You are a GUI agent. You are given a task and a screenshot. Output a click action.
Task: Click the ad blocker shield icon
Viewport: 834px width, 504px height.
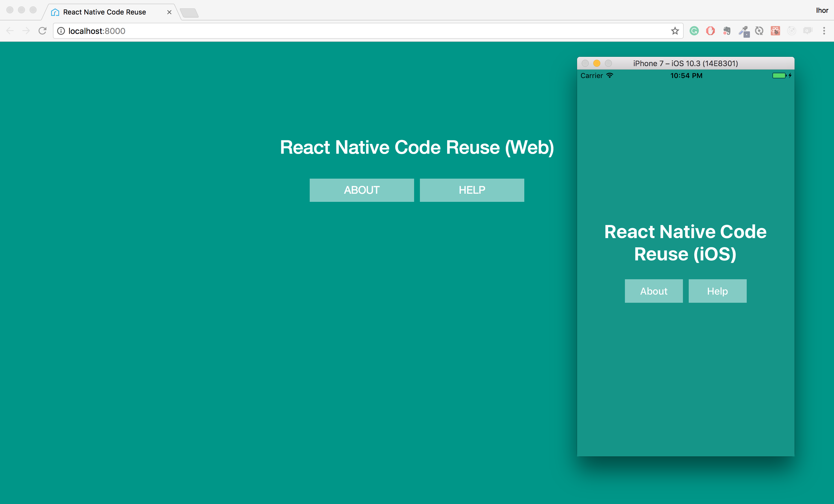coord(710,31)
